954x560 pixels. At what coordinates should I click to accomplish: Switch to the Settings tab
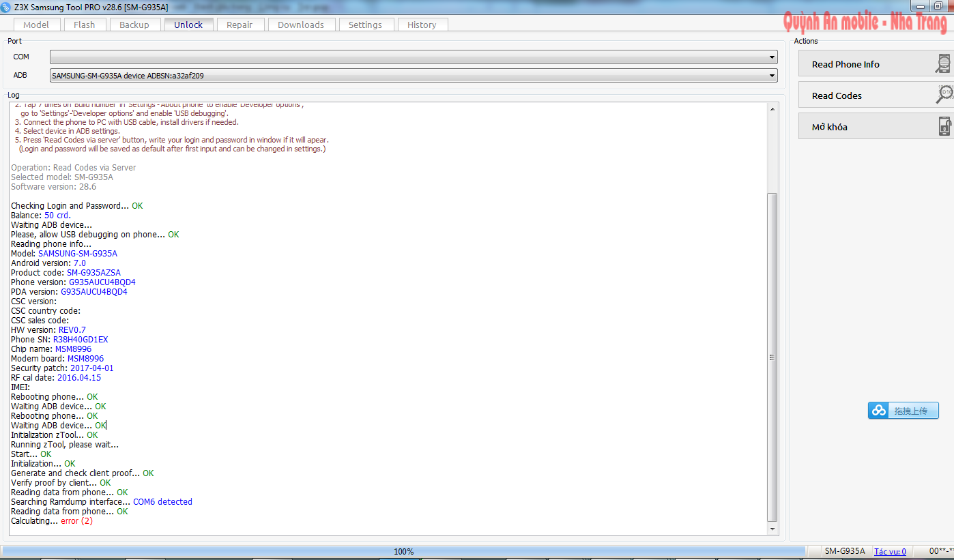pos(365,25)
